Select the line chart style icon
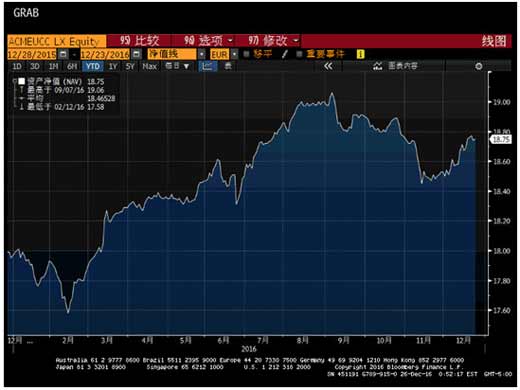The image size is (520, 390). coord(207,66)
